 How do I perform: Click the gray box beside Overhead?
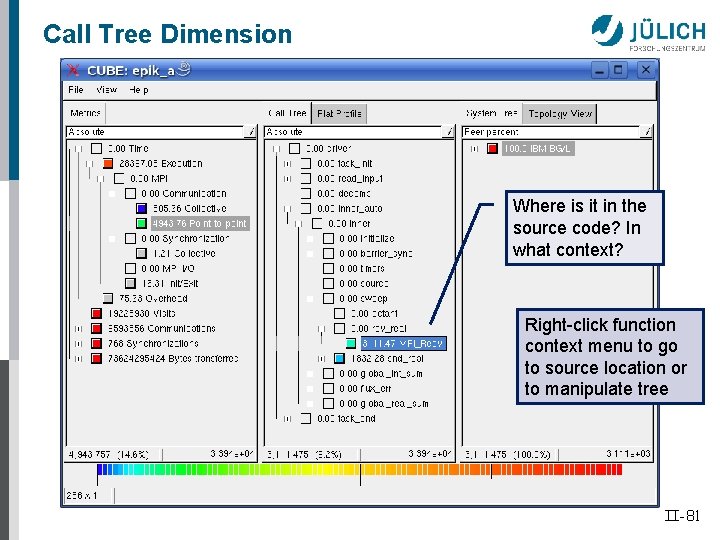pyautogui.click(x=108, y=298)
